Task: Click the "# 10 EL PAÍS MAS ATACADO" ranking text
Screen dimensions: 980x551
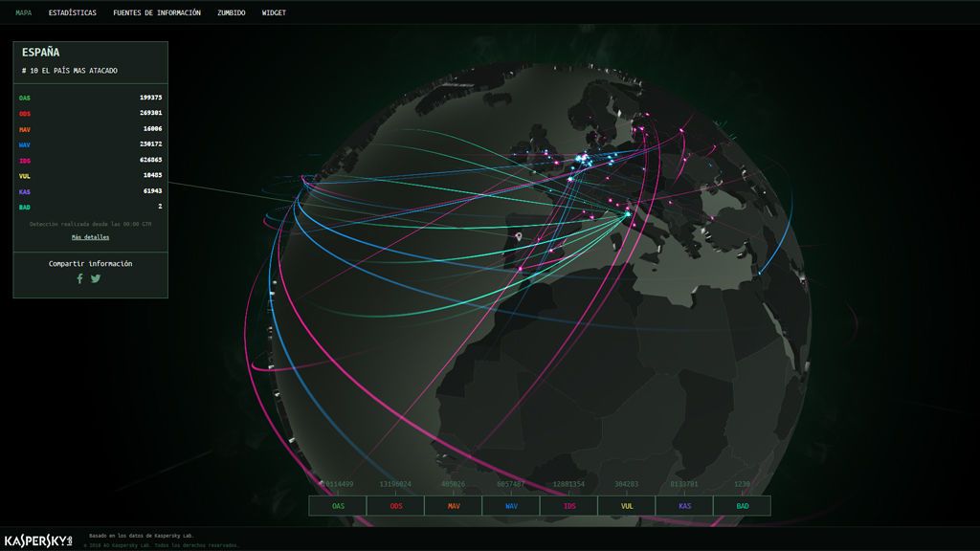Action: 69,71
